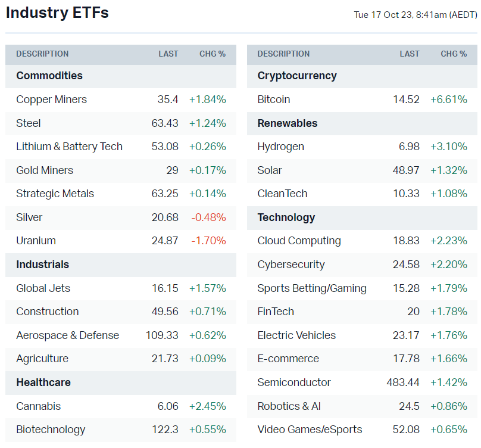
Task: Click the Uranium ETF row
Action: coord(36,241)
